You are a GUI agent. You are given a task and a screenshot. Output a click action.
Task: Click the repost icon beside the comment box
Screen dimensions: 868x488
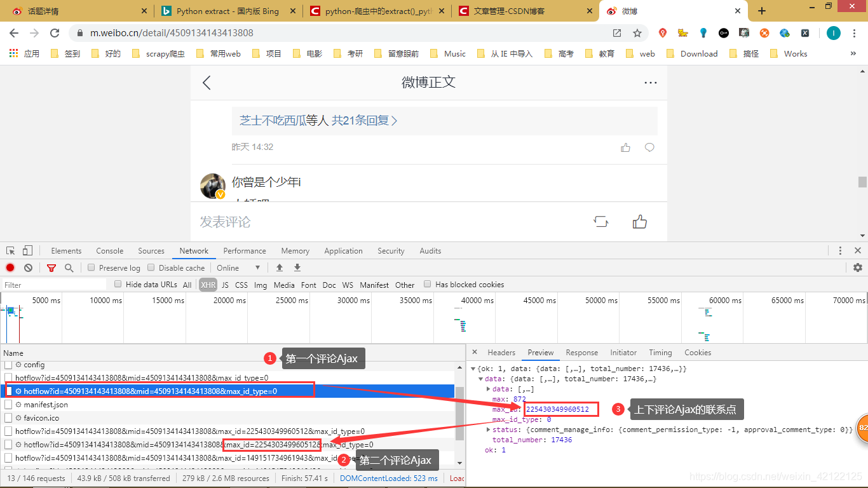click(600, 221)
